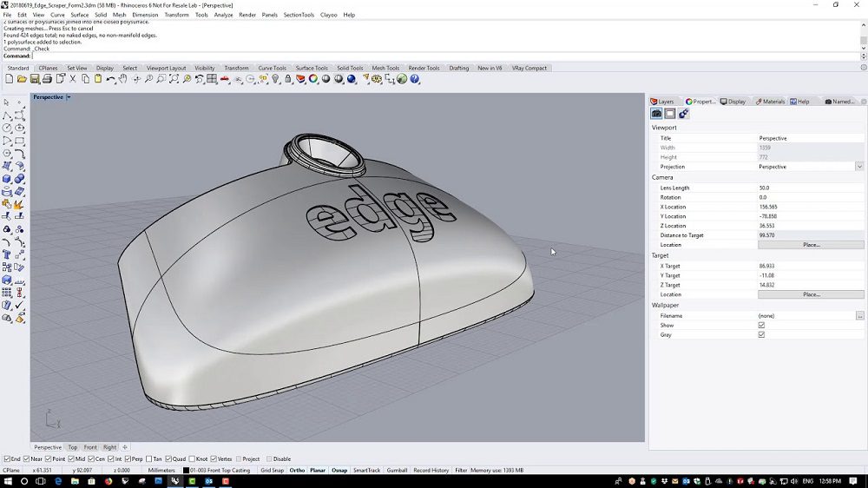Select the Polyline tool in left sidebar
The height and width of the screenshot is (488, 868).
pos(7,115)
